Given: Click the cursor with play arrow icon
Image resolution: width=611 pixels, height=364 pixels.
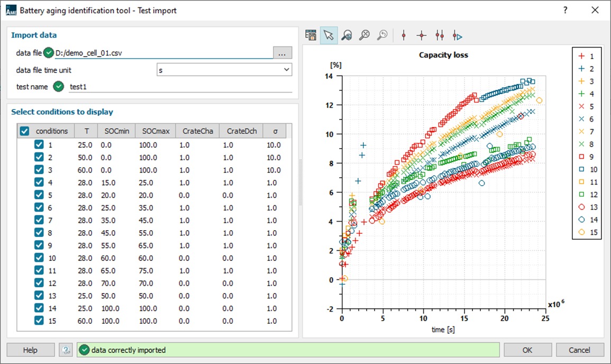Looking at the screenshot, I should click(x=457, y=35).
